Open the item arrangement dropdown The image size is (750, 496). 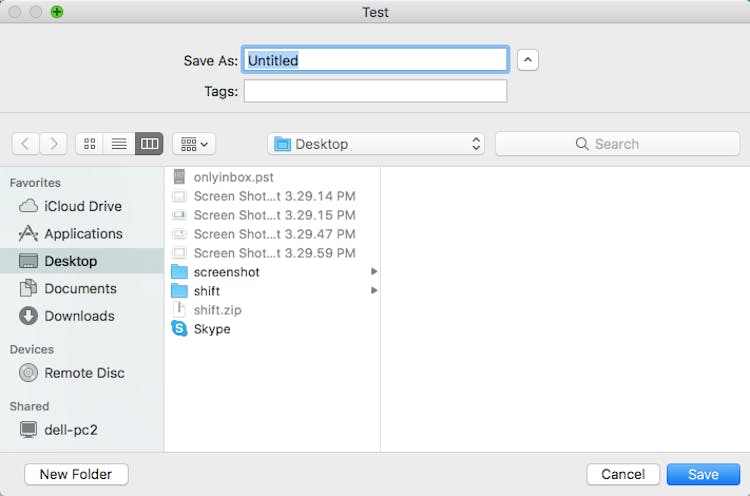click(x=194, y=144)
